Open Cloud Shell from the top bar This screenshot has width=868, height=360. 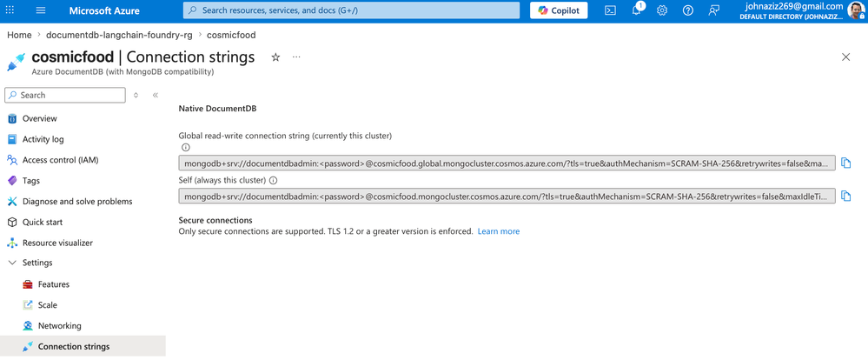[610, 10]
